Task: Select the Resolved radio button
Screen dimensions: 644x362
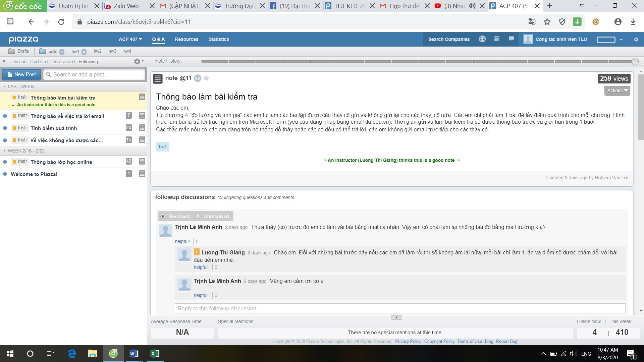Action: pos(163,217)
